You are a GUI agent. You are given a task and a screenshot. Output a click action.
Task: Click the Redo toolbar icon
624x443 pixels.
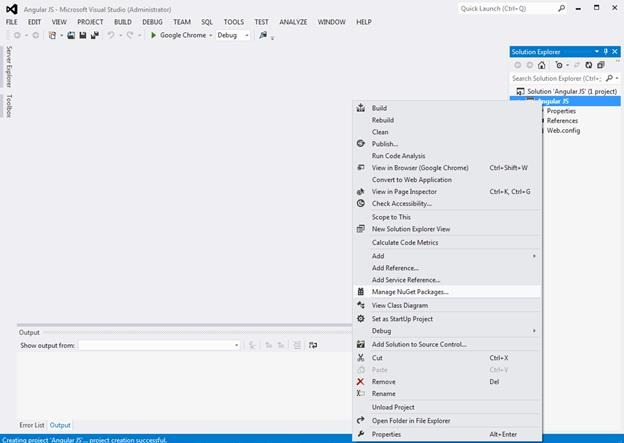point(130,35)
